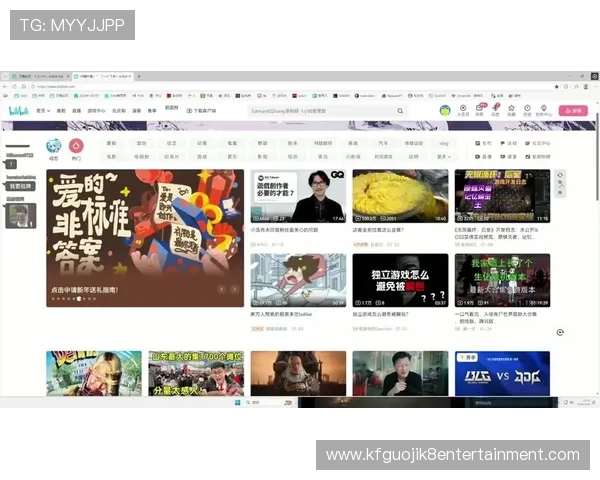Image resolution: width=600 pixels, height=480 pixels.
Task: Open the 大会员 membership icon
Action: tap(463, 110)
